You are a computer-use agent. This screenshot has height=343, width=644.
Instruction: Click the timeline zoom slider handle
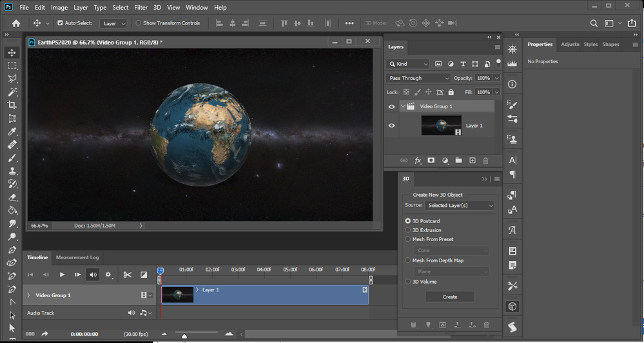[184, 335]
